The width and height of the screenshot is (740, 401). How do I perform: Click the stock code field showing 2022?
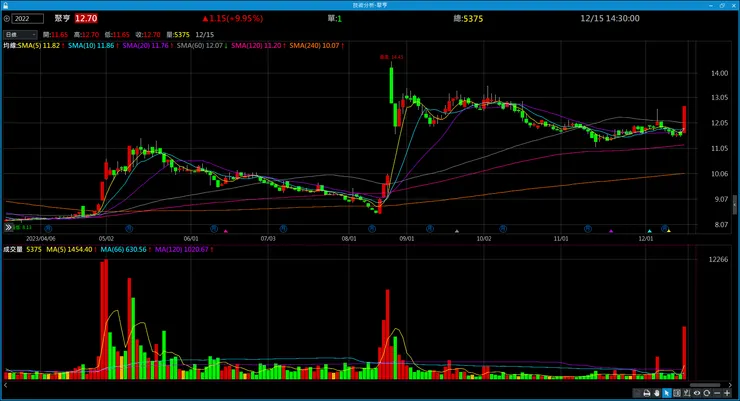pos(27,19)
